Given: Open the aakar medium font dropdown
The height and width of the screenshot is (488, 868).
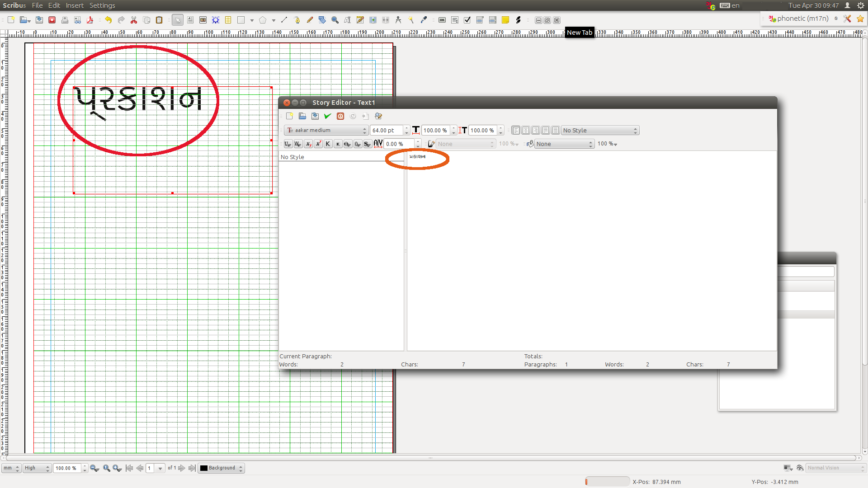Looking at the screenshot, I should [326, 130].
